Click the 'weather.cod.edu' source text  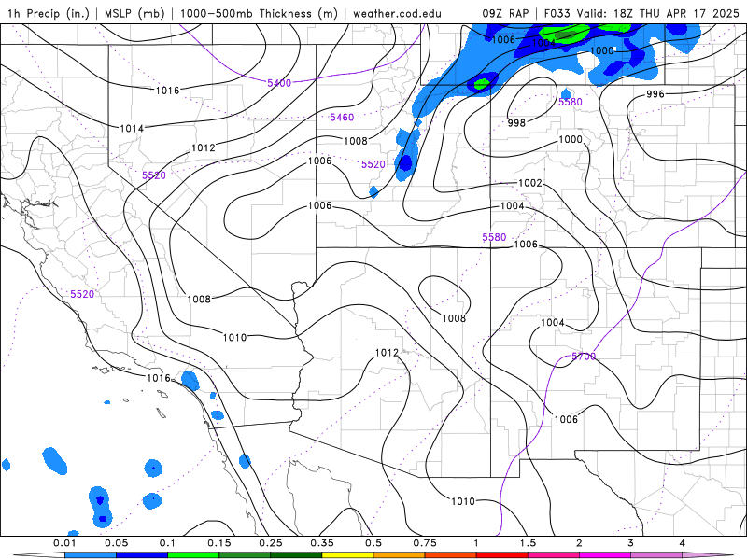pyautogui.click(x=397, y=13)
